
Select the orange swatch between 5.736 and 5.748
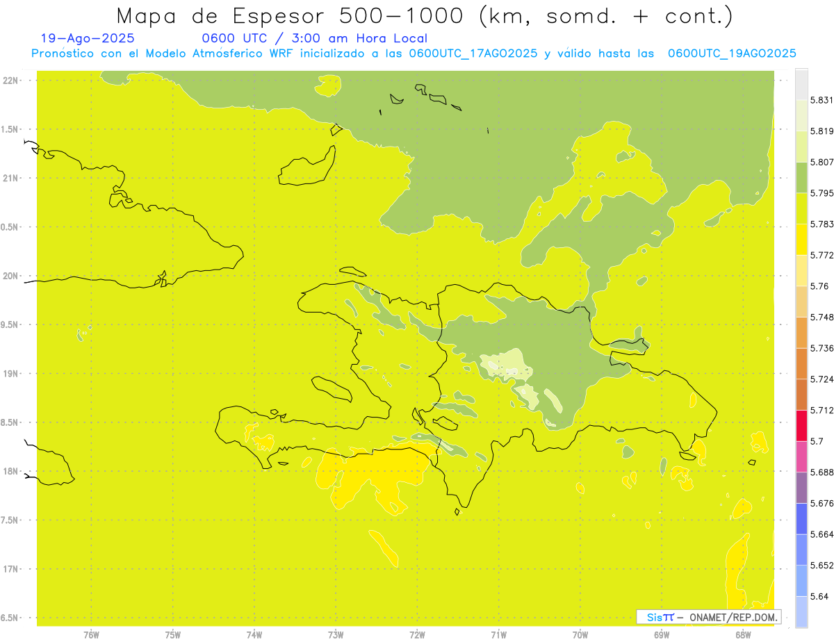point(801,333)
